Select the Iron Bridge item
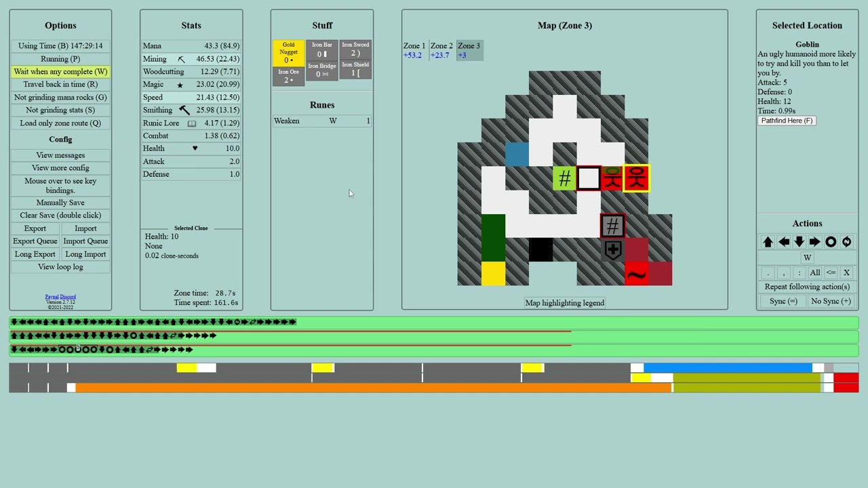Screen dimensions: 868x488 coord(322,70)
